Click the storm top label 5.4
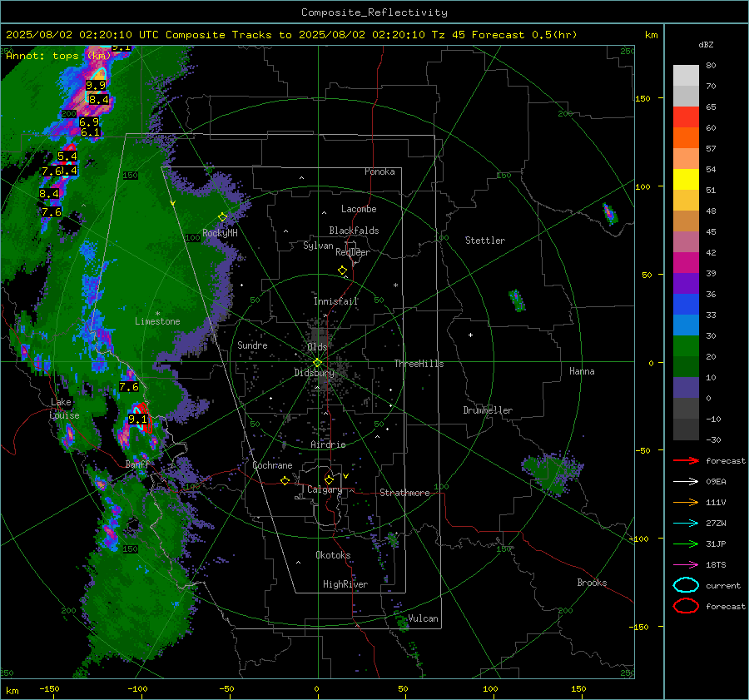Viewport: 749px width, 700px height. [x=67, y=156]
